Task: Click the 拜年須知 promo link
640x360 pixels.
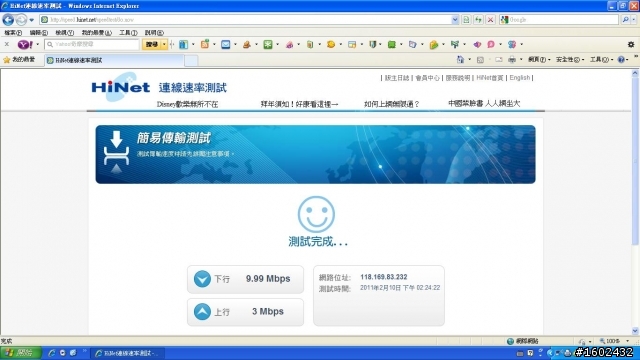Action: click(300, 104)
